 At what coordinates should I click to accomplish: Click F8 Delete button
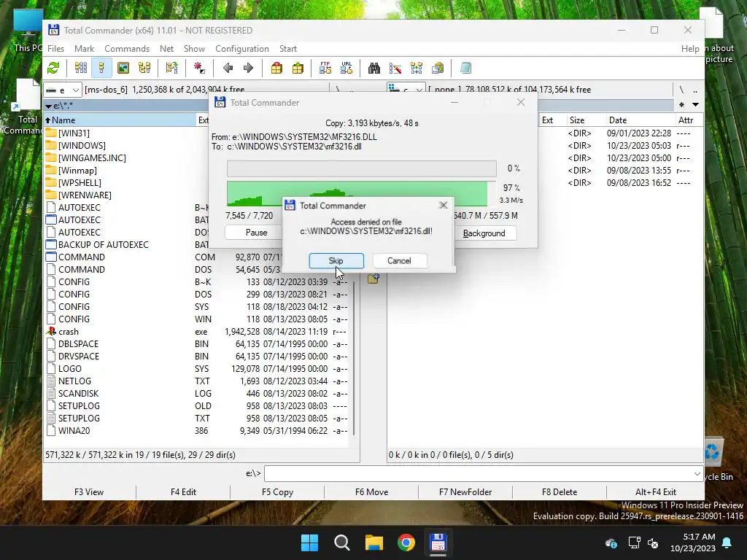coord(560,492)
